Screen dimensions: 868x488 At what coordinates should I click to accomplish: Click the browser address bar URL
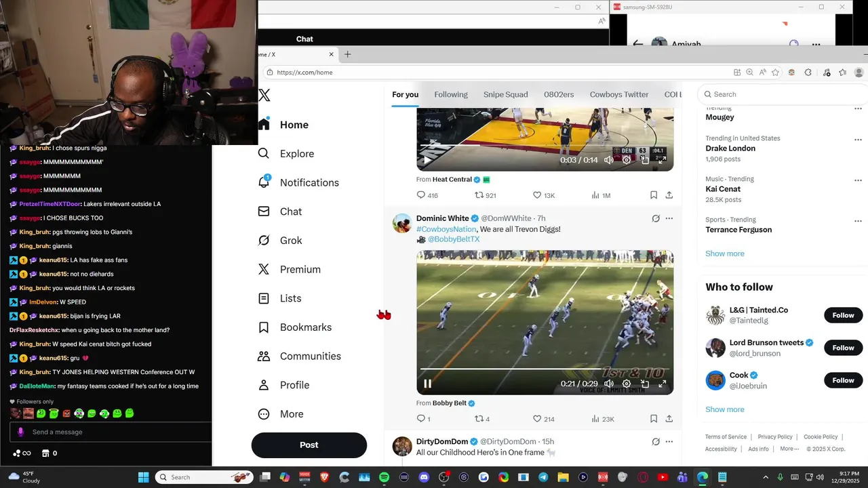click(x=304, y=73)
